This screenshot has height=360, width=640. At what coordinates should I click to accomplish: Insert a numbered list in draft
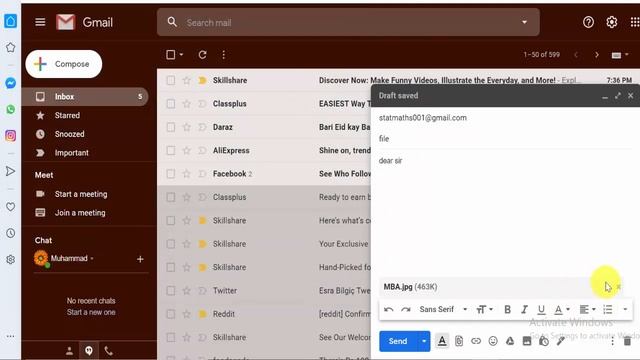point(608,310)
